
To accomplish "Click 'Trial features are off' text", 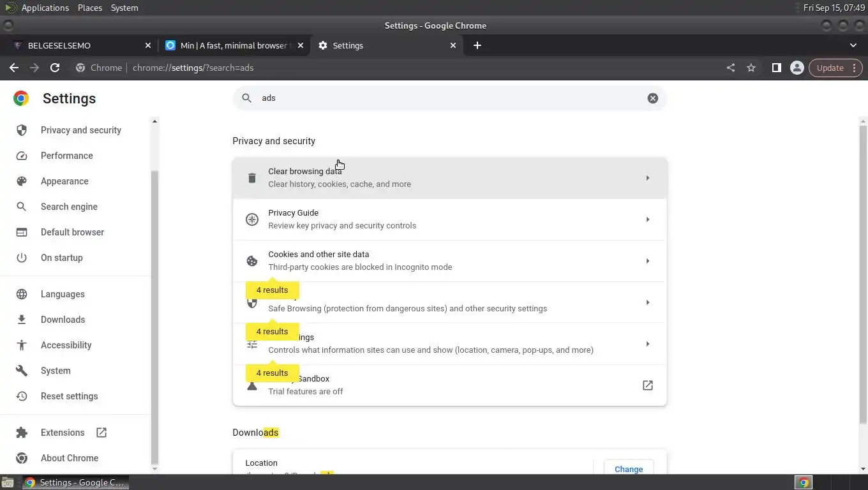I will pos(305,392).
